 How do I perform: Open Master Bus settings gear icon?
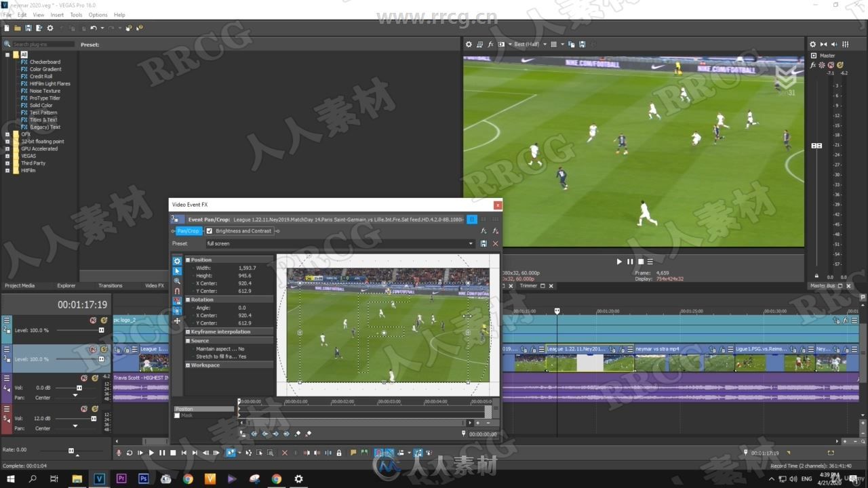pos(814,44)
